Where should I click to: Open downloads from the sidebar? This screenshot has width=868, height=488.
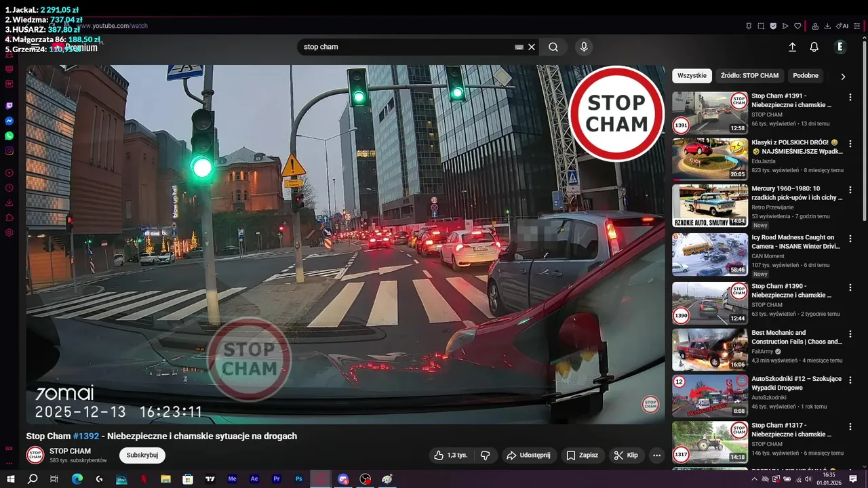coord(9,203)
